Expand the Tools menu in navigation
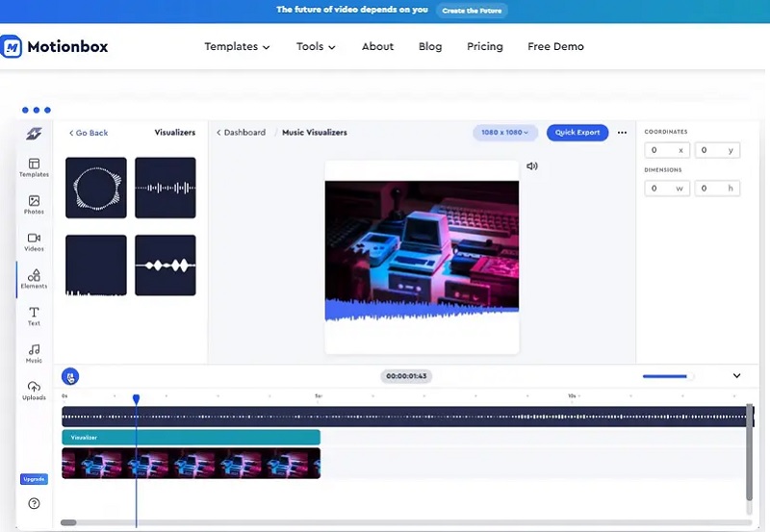The height and width of the screenshot is (532, 770). pos(316,46)
